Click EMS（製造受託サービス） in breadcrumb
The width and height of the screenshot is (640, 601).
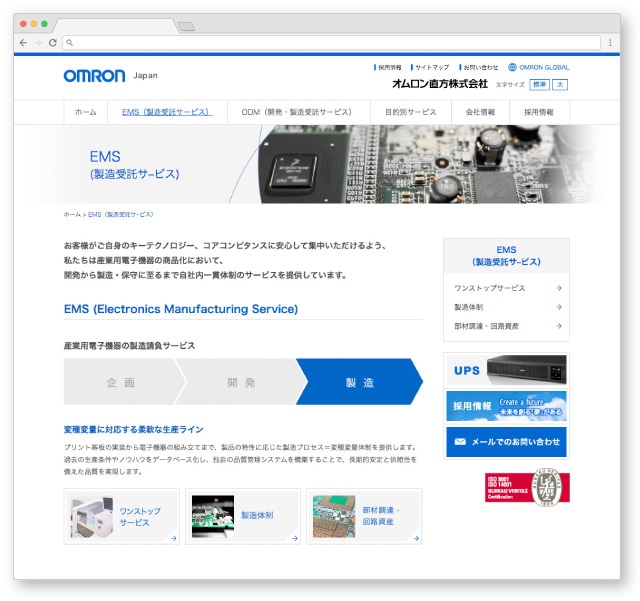pos(120,214)
